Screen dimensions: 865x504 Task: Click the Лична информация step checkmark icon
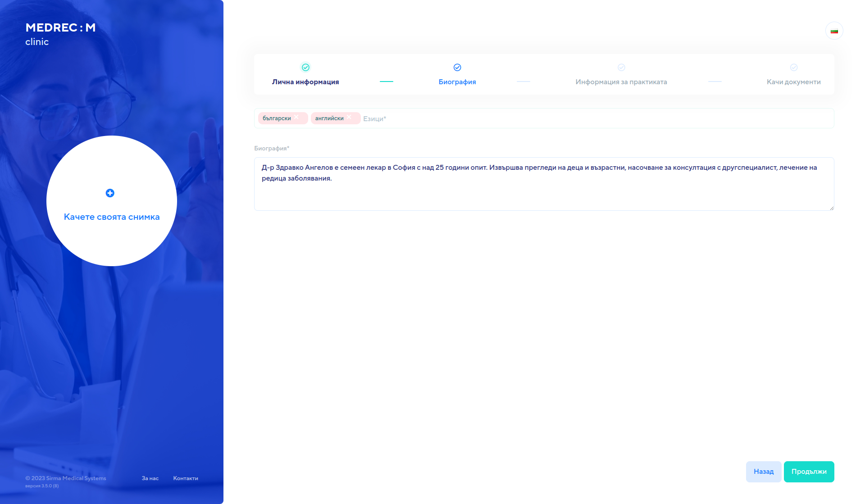(305, 68)
